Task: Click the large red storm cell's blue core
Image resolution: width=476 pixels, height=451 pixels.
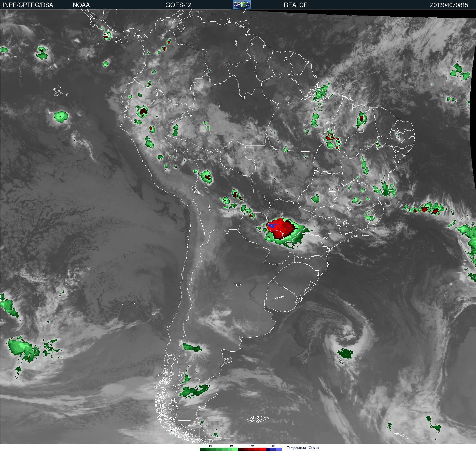Action: pyautogui.click(x=272, y=226)
